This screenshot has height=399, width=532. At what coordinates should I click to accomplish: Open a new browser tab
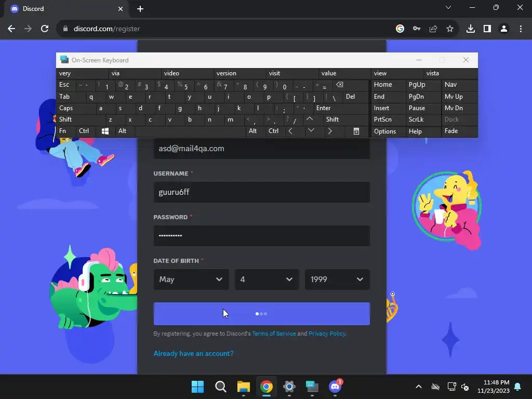[140, 9]
